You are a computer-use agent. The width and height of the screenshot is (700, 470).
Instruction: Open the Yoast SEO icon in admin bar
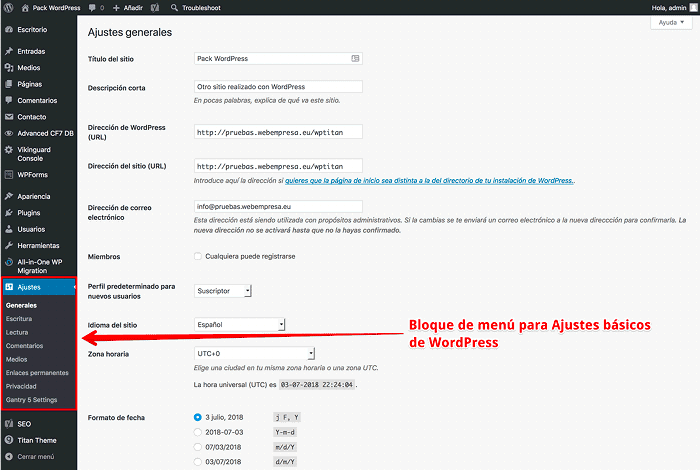coord(155,8)
